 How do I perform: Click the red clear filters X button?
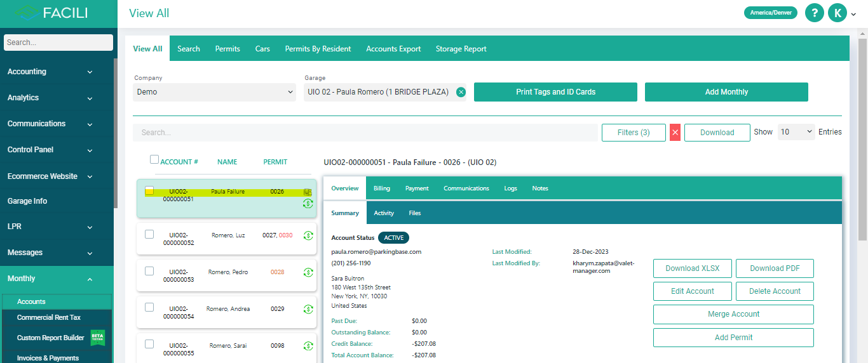[x=675, y=132]
